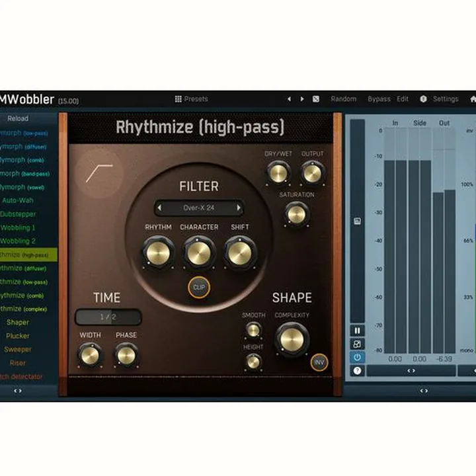Click the Out meter value -6.39
The width and height of the screenshot is (476, 476).
coord(444,359)
